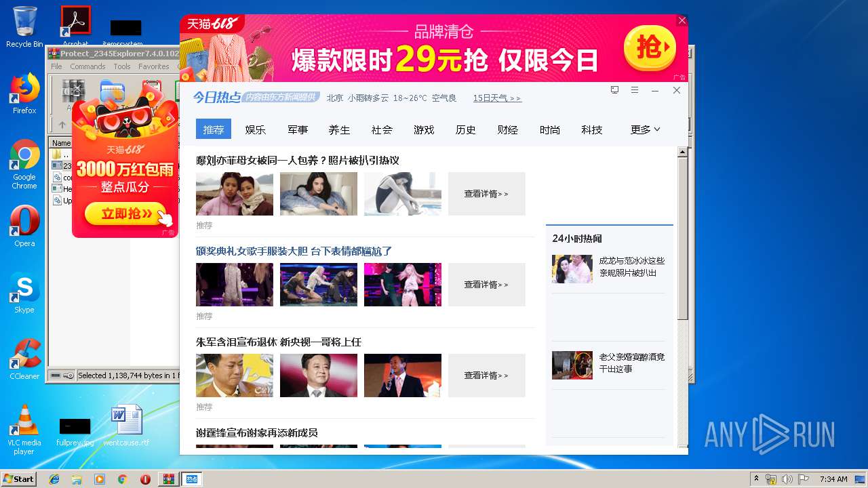Open the 成龙与范冰冰 hot news item

pos(608,268)
